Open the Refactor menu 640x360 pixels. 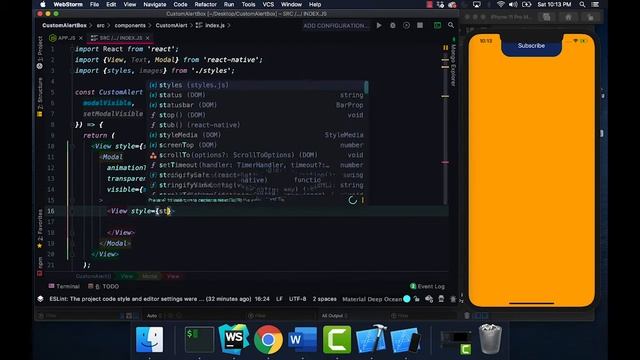click(206, 4)
